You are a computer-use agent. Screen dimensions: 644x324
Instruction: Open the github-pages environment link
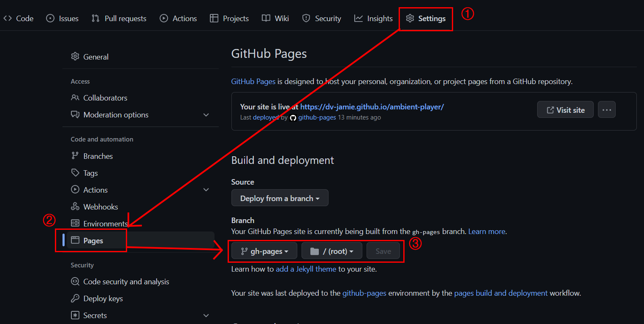coord(364,293)
